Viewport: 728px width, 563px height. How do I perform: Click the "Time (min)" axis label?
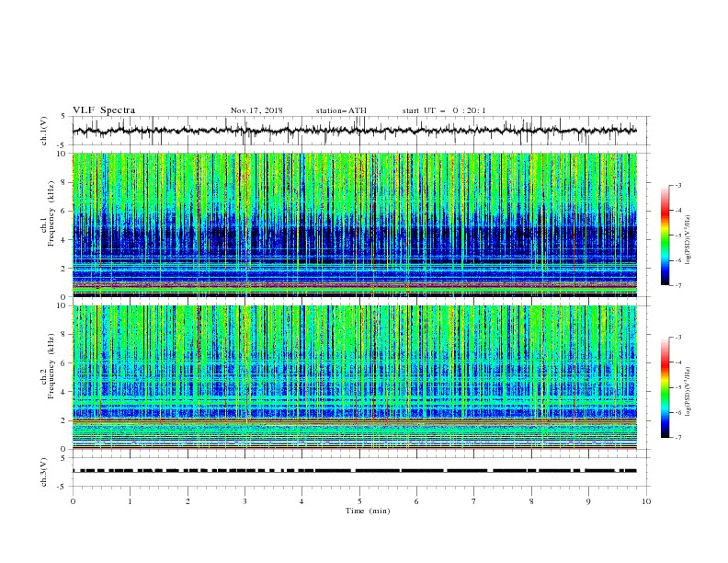pyautogui.click(x=368, y=511)
